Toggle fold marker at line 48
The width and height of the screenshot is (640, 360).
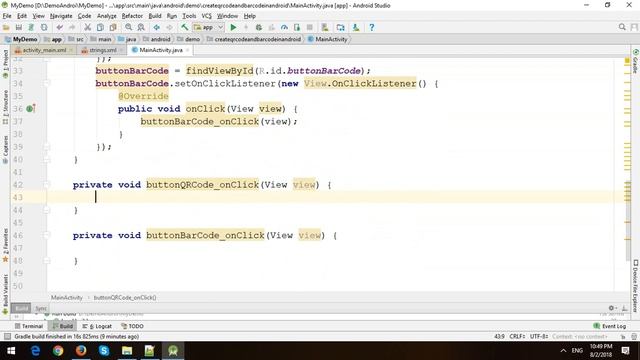coord(47,260)
